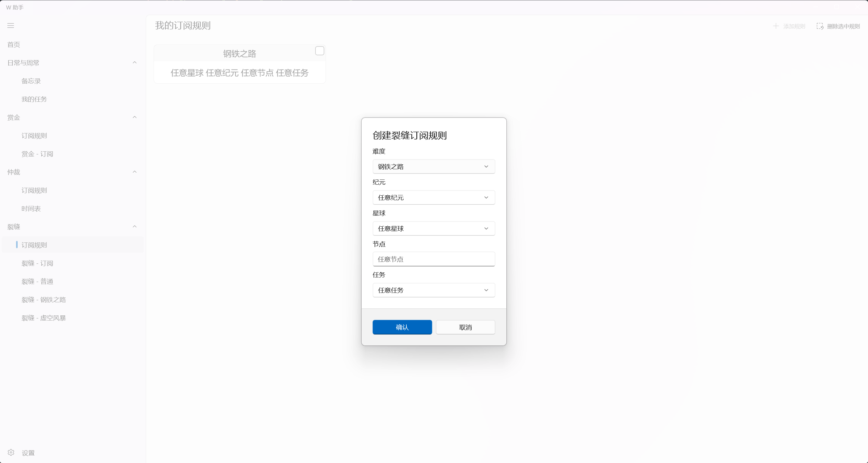Check the 钢铁之路 rule checkbox
Viewport: 868px width, 463px height.
tap(319, 50)
